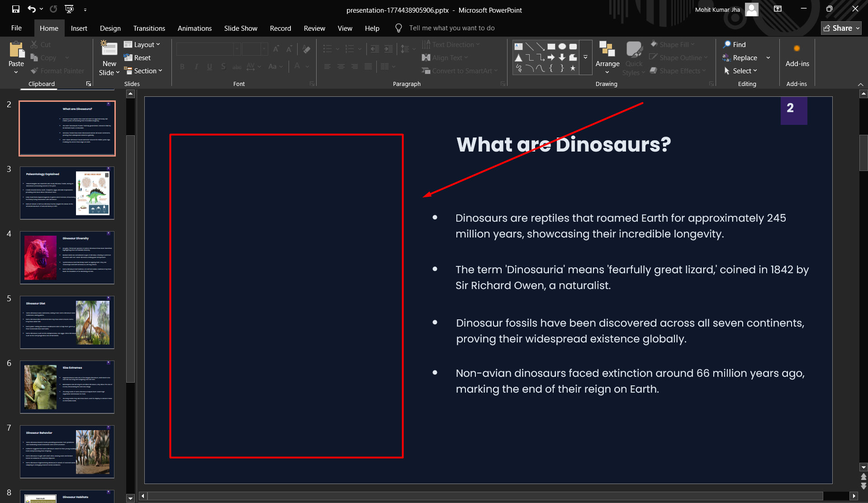Select the right arrow block shape

tap(551, 57)
